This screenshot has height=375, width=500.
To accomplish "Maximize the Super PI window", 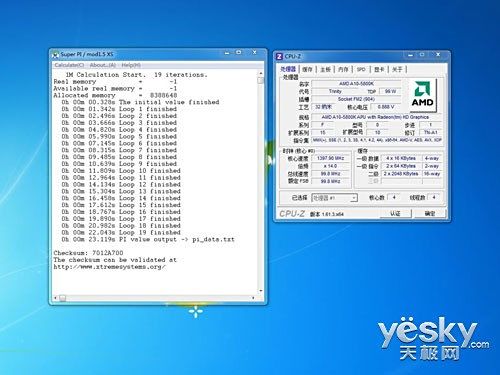I will click(x=239, y=53).
